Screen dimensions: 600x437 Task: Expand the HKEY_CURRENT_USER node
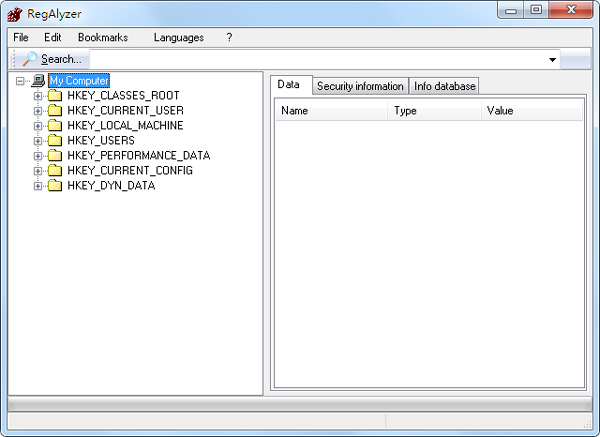(x=38, y=111)
